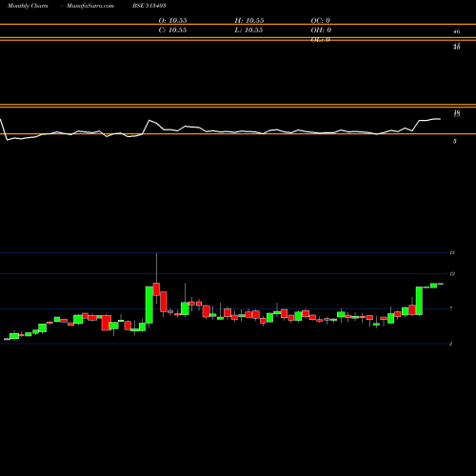Select the close value 'C: 10.55'

click(x=172, y=30)
